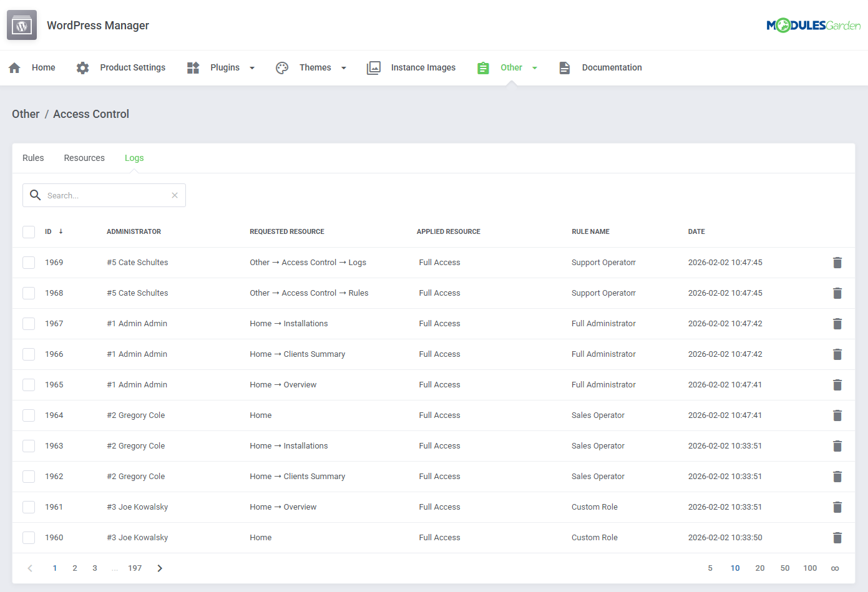
Task: Check the select-all checkbox in the table header
Action: coord(29,231)
